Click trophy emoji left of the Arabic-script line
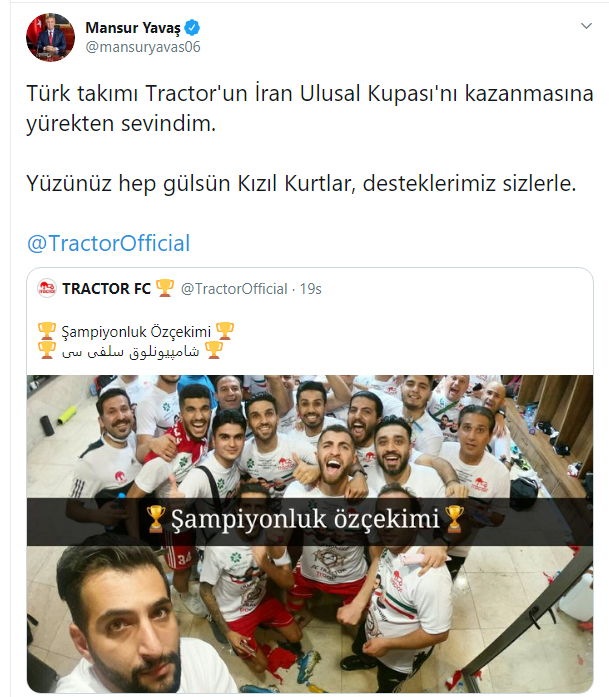The height and width of the screenshot is (697, 609). click(47, 350)
